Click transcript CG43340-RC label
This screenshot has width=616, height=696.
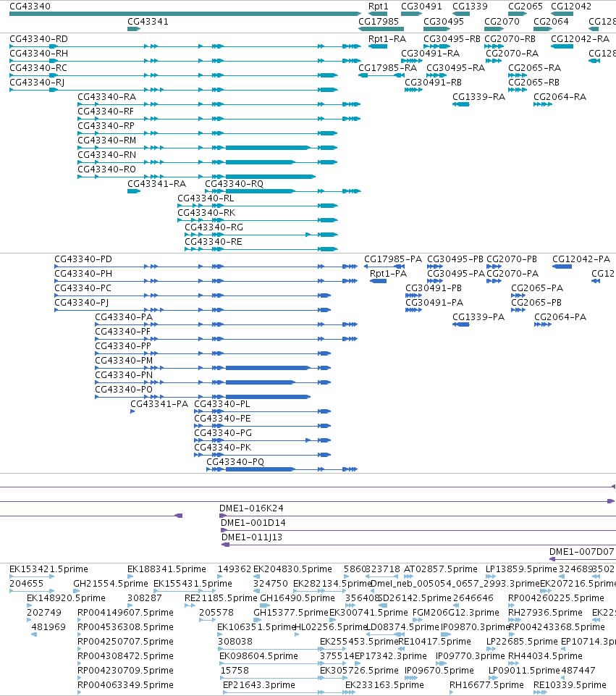point(38,68)
